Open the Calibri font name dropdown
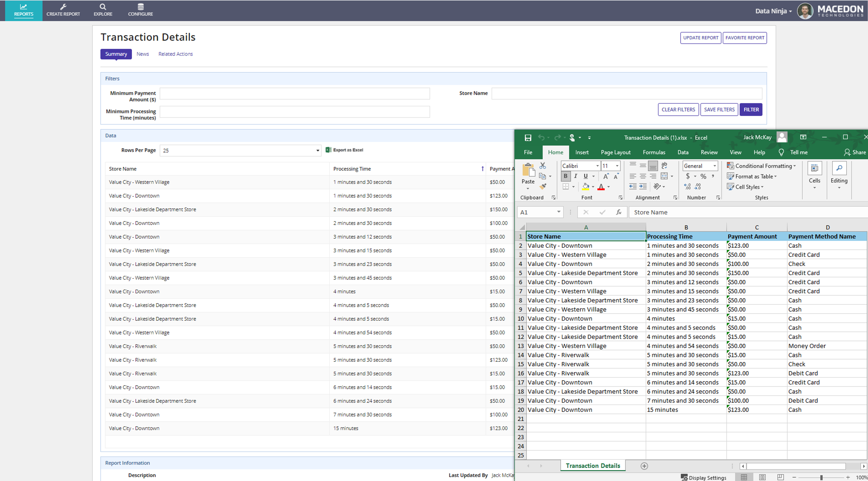This screenshot has width=868, height=481. (x=597, y=166)
